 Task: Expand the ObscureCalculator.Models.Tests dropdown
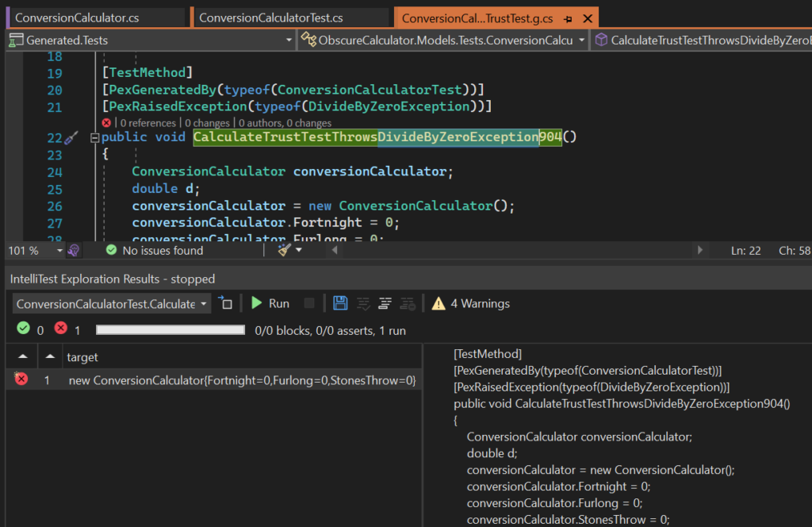tap(581, 38)
